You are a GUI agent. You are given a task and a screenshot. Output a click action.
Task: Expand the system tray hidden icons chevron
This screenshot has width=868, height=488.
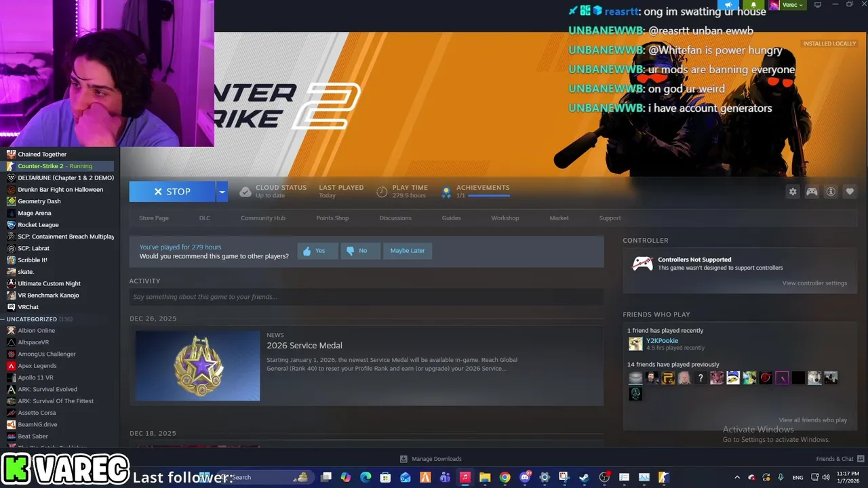point(737,477)
